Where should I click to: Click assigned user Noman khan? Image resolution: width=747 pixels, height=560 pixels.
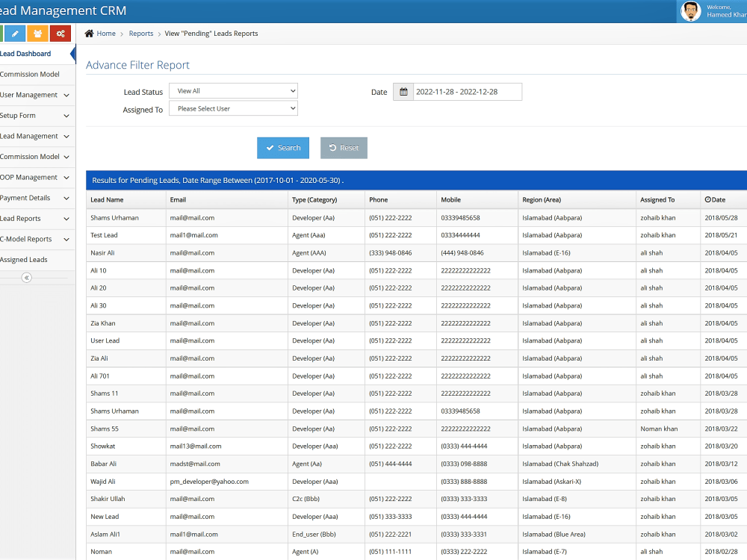coord(659,429)
